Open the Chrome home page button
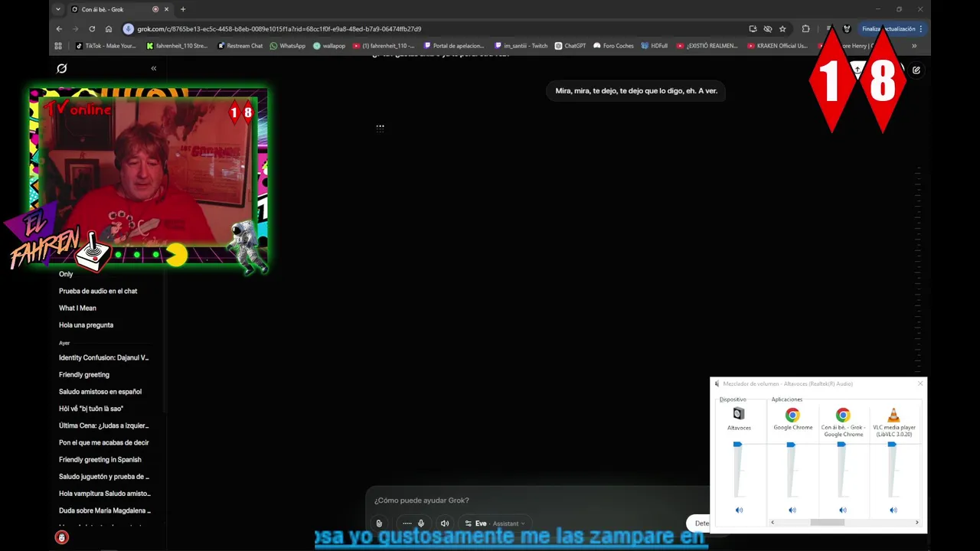 pyautogui.click(x=108, y=29)
